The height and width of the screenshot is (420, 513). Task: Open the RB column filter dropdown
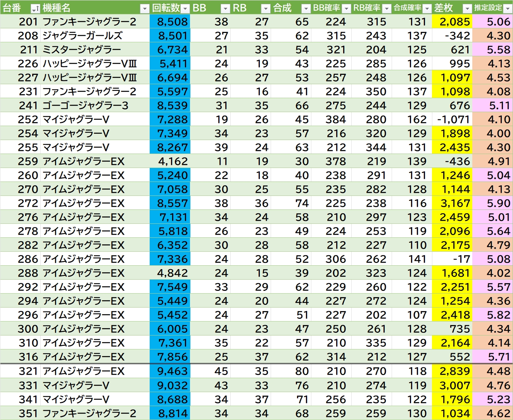coord(266,8)
